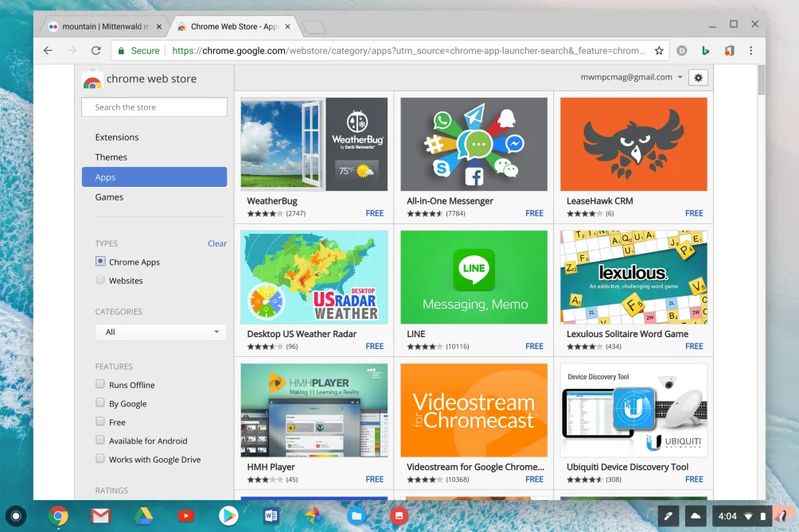Click Lexulous Solitaire Word Game title

point(627,334)
